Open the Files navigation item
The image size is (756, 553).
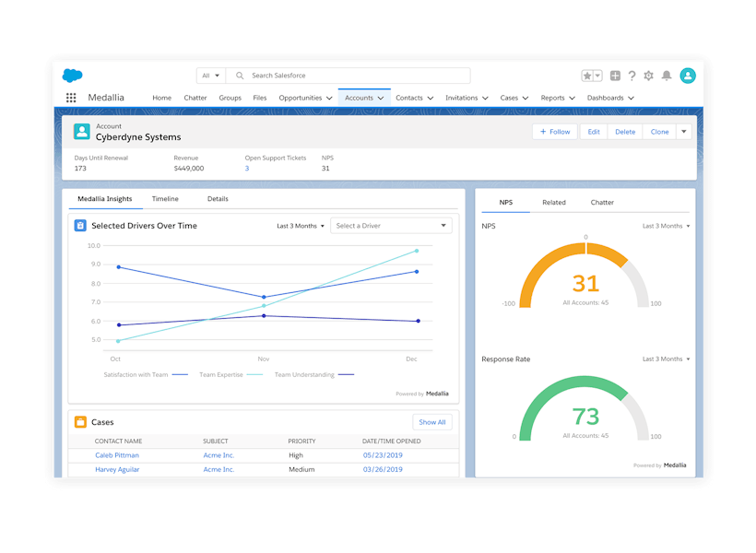point(260,98)
